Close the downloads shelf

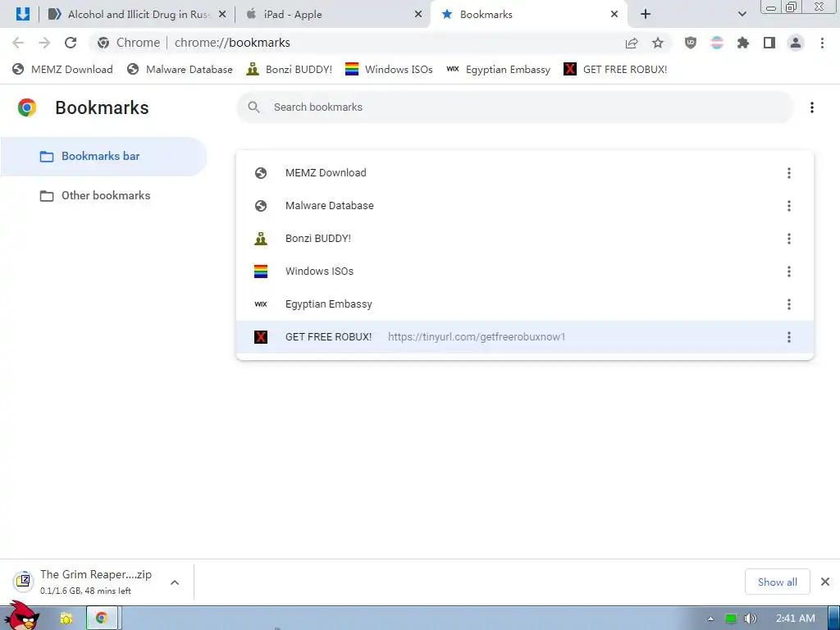[x=825, y=582]
